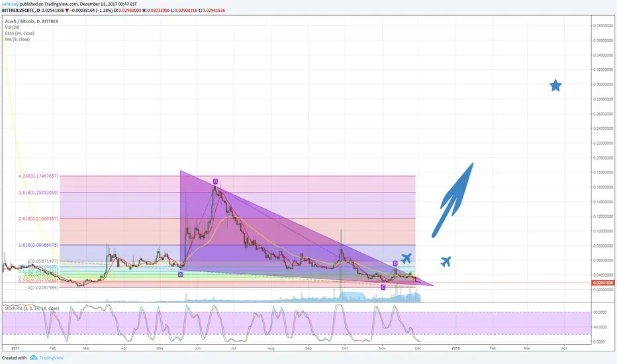Select the purple D point label

(395, 263)
